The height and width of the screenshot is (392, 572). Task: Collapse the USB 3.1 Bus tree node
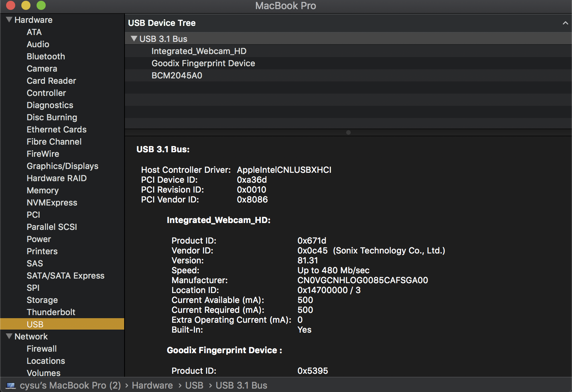coord(134,38)
